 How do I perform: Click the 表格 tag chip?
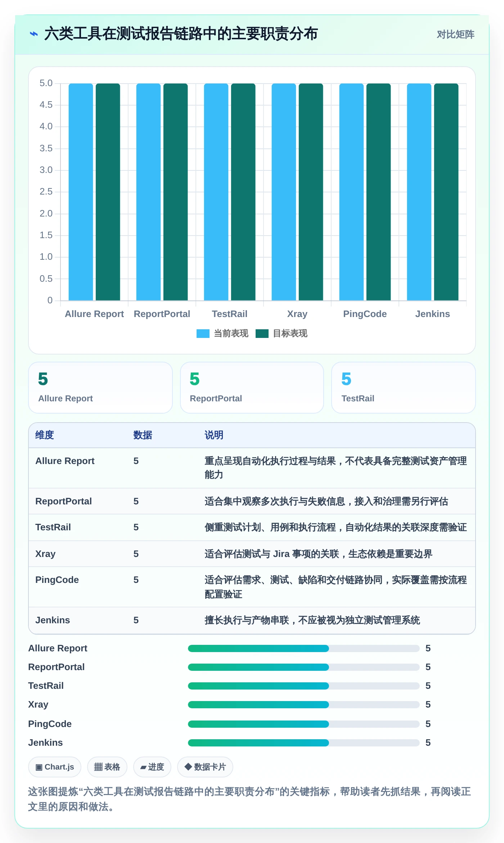(107, 767)
